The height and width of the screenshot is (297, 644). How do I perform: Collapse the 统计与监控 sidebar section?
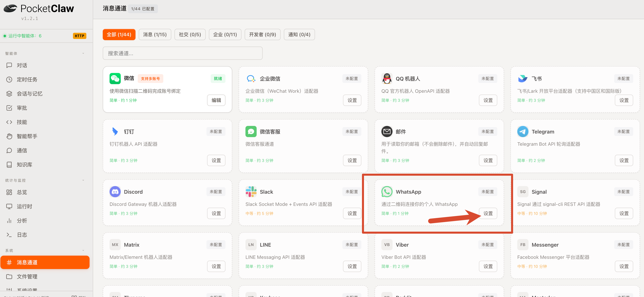[83, 180]
